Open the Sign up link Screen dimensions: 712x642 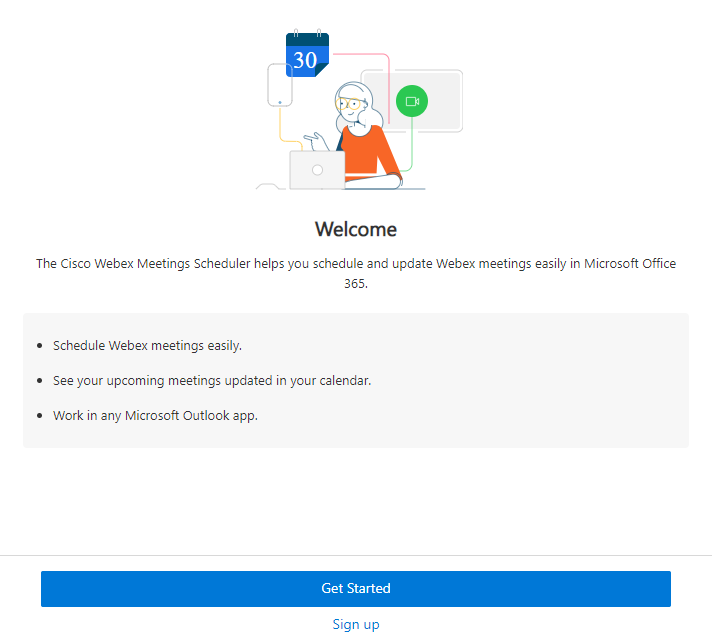356,624
